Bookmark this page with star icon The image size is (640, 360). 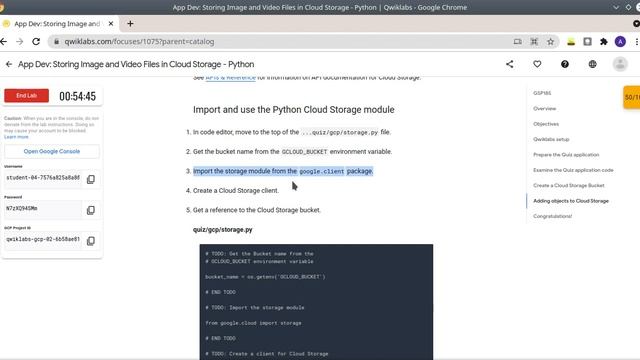pyautogui.click(x=550, y=41)
